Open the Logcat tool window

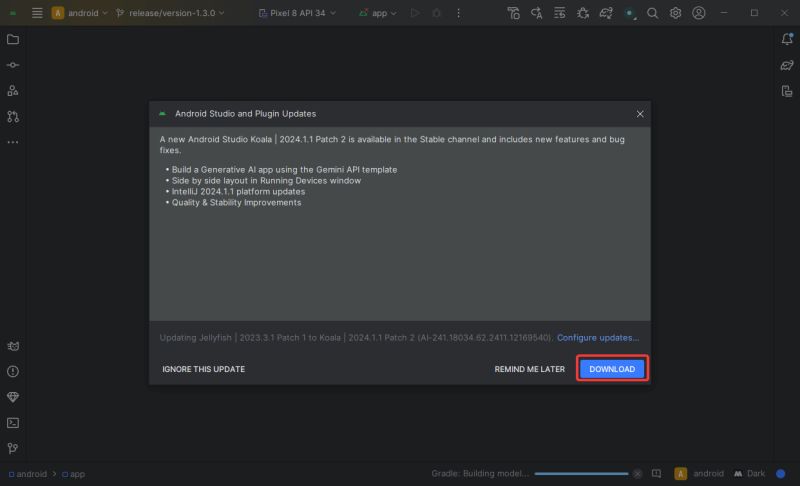coord(13,346)
